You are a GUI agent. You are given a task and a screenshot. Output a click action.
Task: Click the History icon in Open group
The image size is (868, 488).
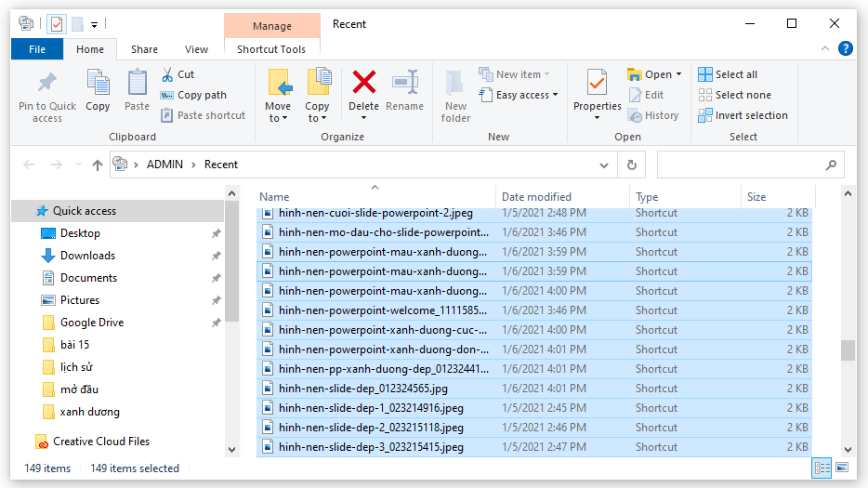[636, 115]
